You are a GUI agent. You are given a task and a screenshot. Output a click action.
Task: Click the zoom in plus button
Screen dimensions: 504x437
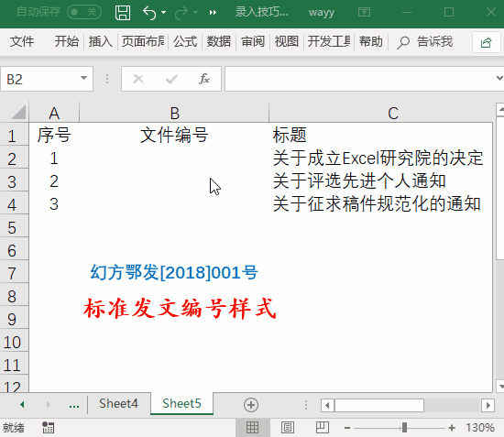[452, 428]
